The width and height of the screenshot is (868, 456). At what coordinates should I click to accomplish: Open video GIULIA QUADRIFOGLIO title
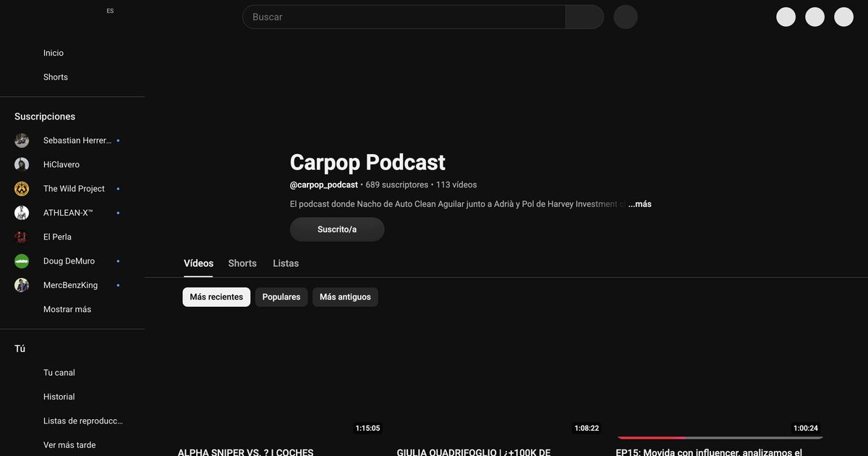click(x=474, y=452)
